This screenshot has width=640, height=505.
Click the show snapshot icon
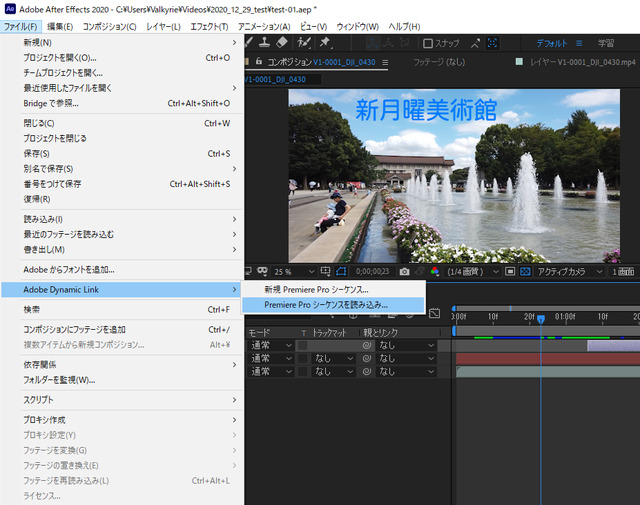[x=419, y=271]
